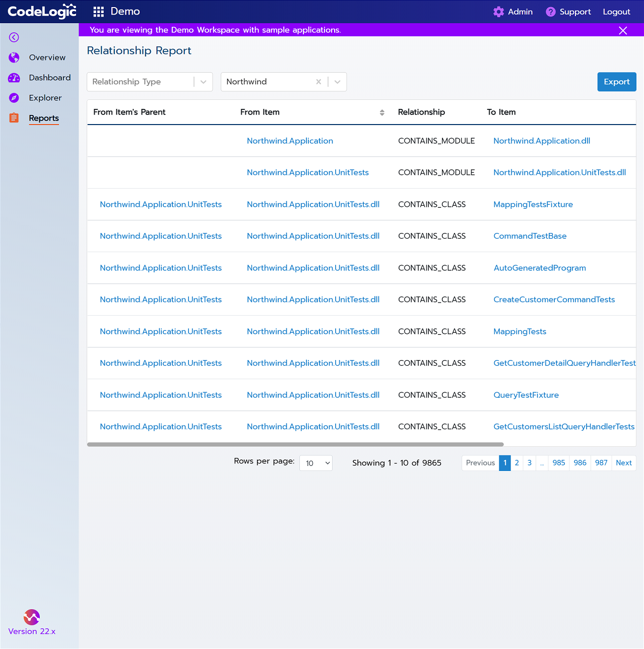The height and width of the screenshot is (649, 644).
Task: Click the CodeLogic logo
Action: click(x=42, y=11)
